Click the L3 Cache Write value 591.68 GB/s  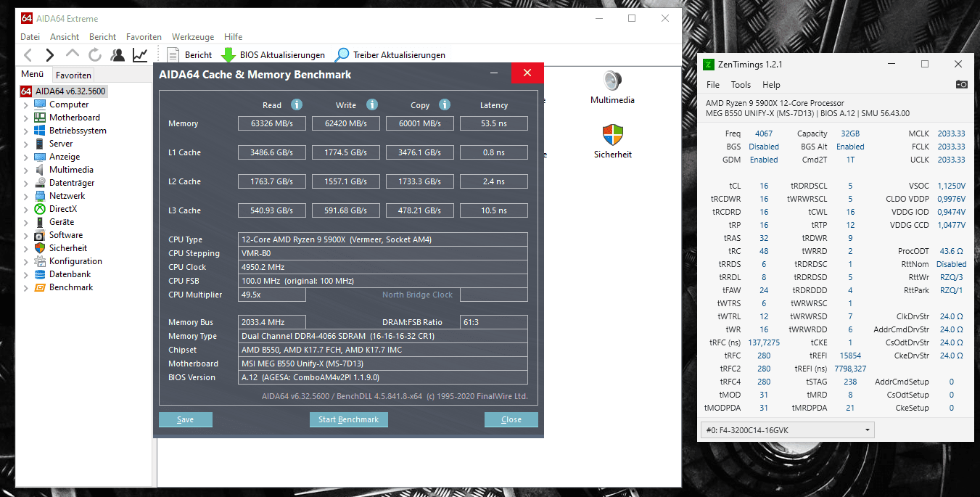(x=346, y=210)
